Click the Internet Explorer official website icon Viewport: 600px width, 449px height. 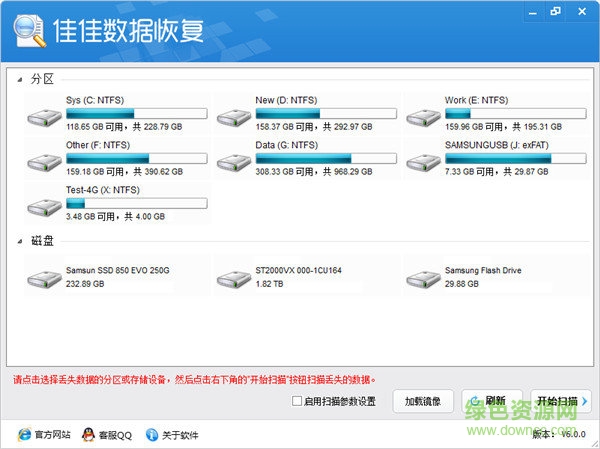tap(24, 434)
